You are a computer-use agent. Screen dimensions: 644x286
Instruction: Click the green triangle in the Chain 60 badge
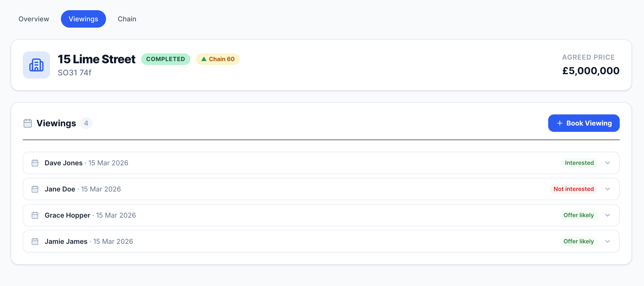pos(204,59)
